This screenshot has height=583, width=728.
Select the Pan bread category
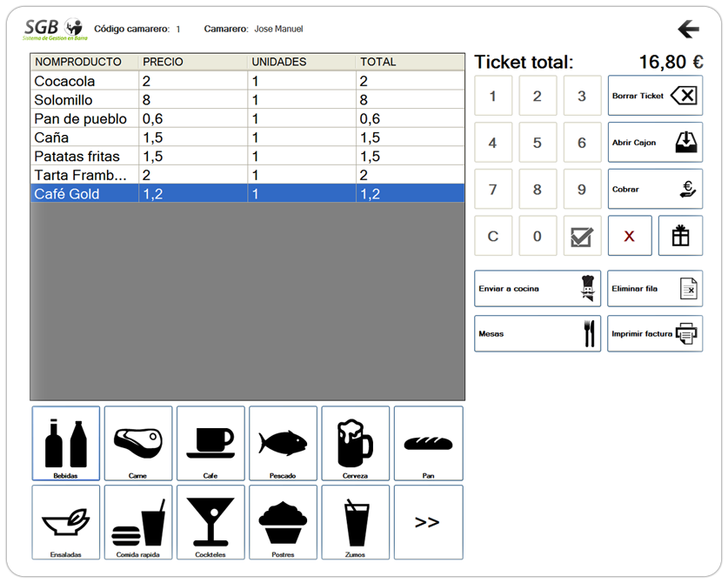click(429, 443)
